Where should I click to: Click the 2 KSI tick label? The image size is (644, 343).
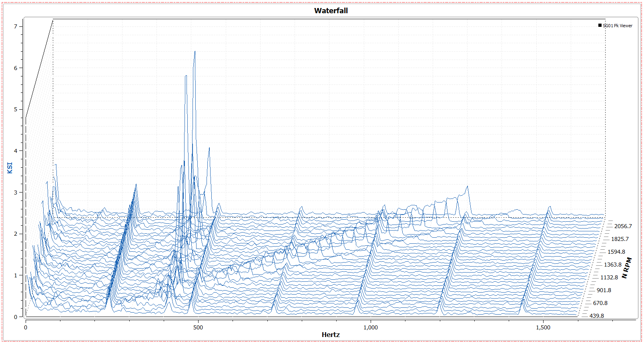(x=16, y=234)
